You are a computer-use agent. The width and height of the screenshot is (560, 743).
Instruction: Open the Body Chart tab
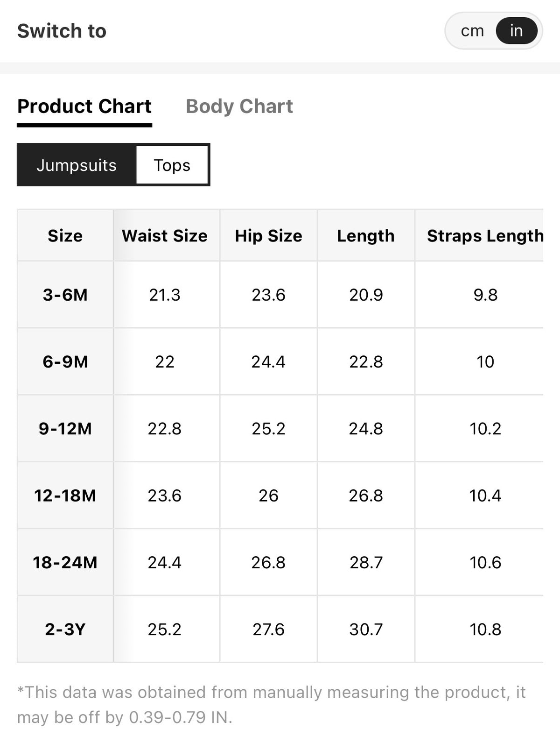point(239,106)
